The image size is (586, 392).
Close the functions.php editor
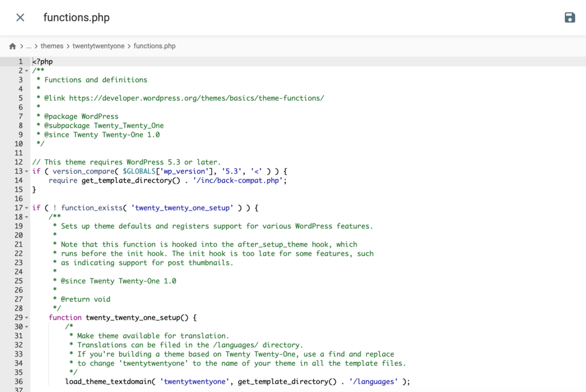pos(20,18)
